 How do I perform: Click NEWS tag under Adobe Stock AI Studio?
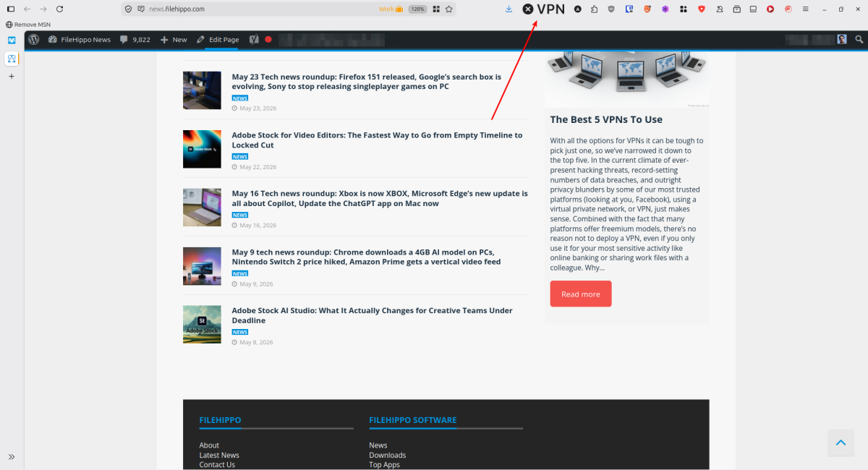pos(240,332)
